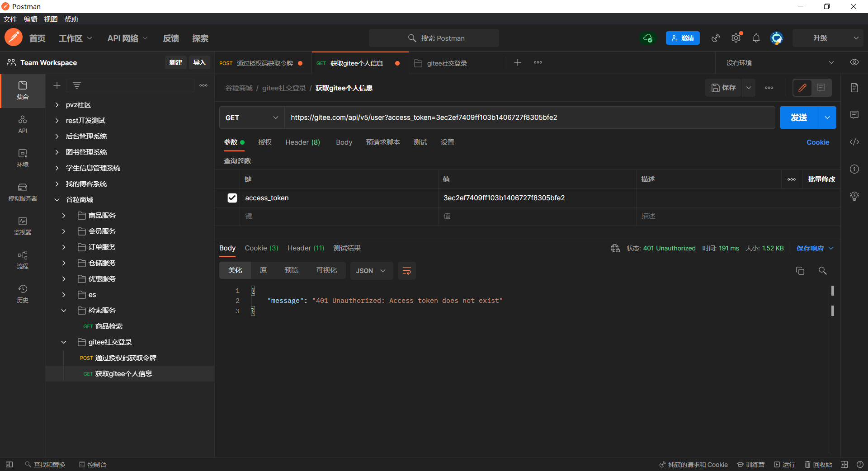Open the 模拟服务器 mock servers panel
The image size is (868, 471).
tap(23, 192)
